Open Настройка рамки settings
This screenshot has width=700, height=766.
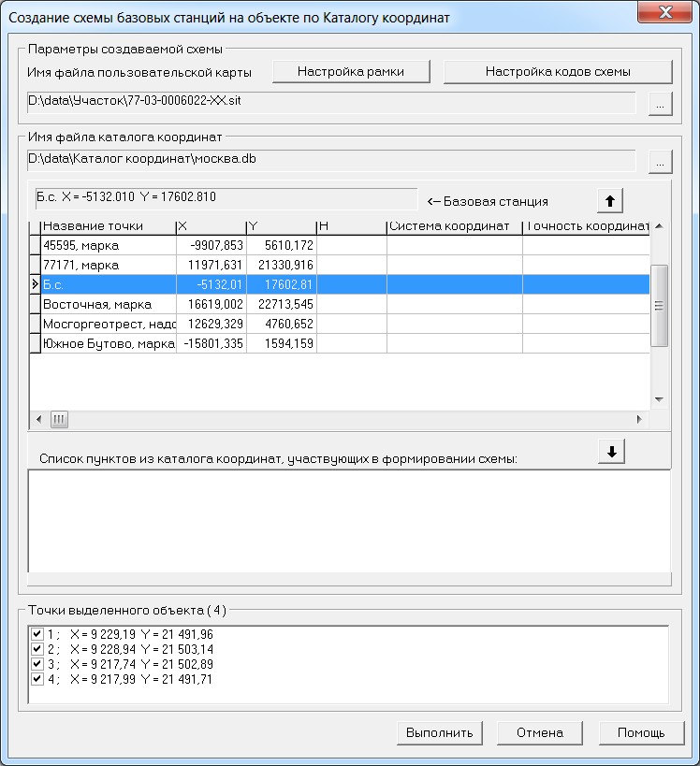[351, 72]
